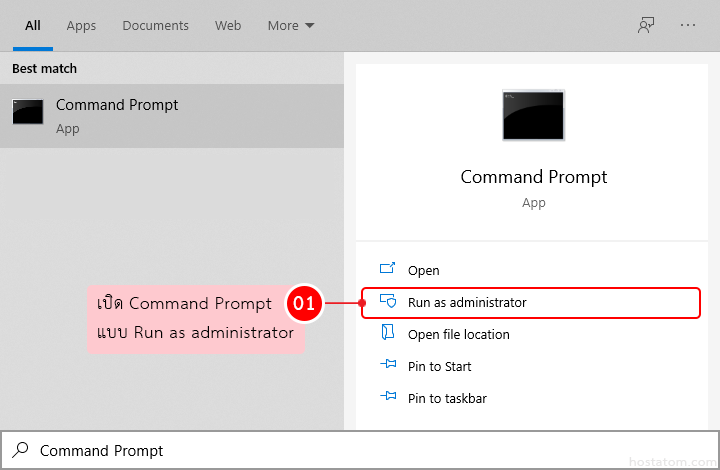This screenshot has height=470, width=720.
Task: Click the small Command Prompt icon under Best match
Action: tap(28, 112)
